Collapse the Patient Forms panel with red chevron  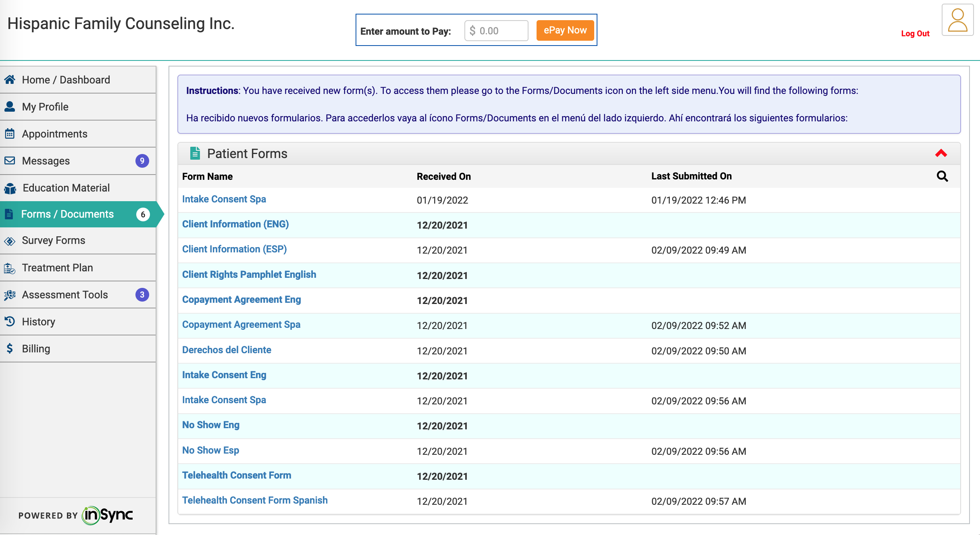point(941,153)
